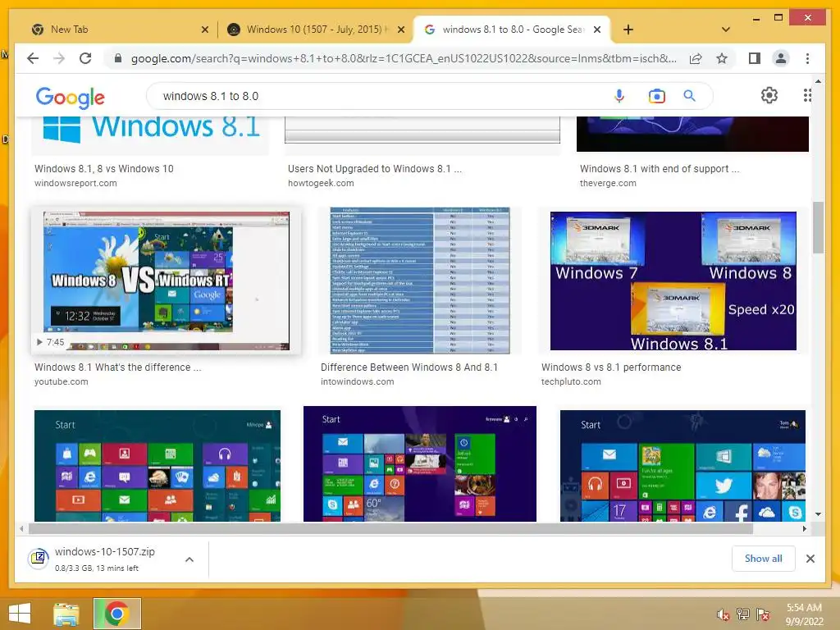
Task: Open a new tab with the plus button
Action: click(x=628, y=30)
